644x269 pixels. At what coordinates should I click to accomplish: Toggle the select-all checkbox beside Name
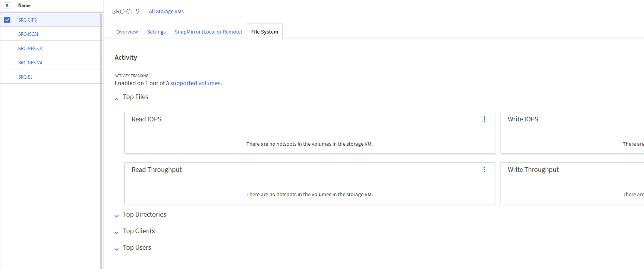7,5
